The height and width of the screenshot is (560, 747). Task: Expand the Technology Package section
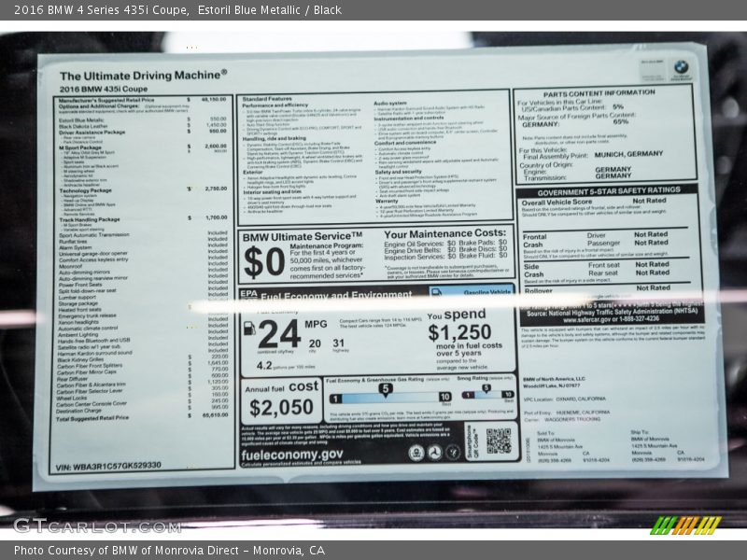point(86,189)
